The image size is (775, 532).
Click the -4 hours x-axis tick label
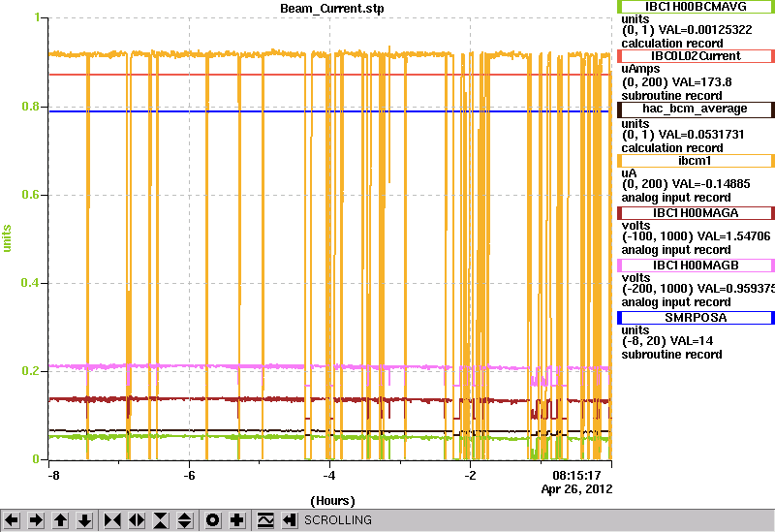point(329,476)
